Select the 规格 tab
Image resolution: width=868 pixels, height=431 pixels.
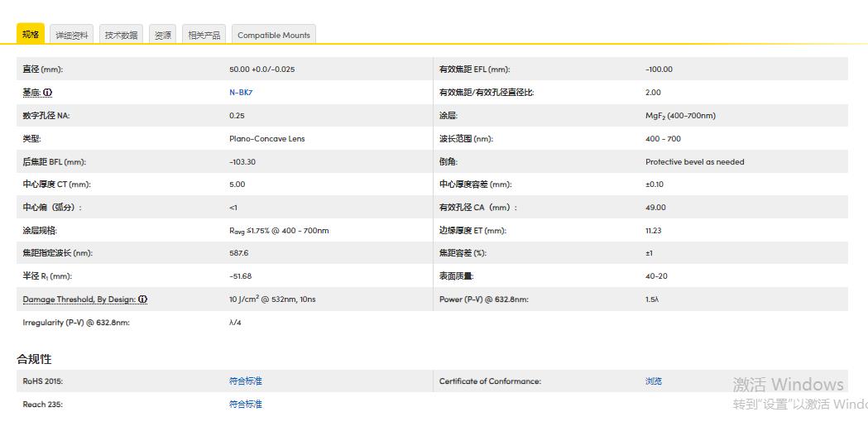31,34
